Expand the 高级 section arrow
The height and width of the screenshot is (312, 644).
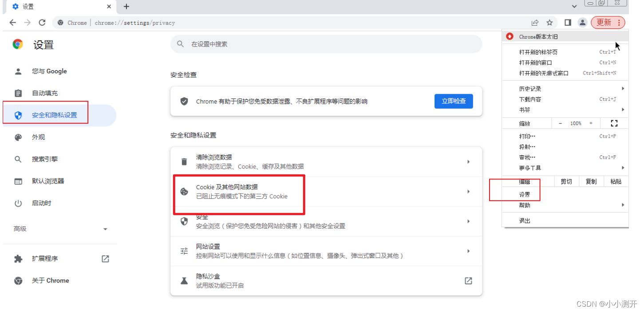tap(105, 229)
